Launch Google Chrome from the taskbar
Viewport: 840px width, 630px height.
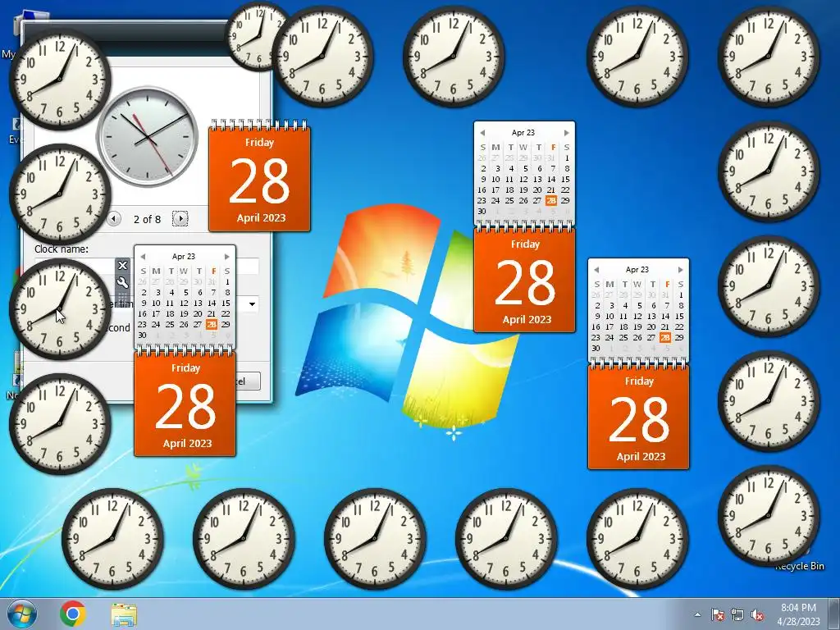73,614
